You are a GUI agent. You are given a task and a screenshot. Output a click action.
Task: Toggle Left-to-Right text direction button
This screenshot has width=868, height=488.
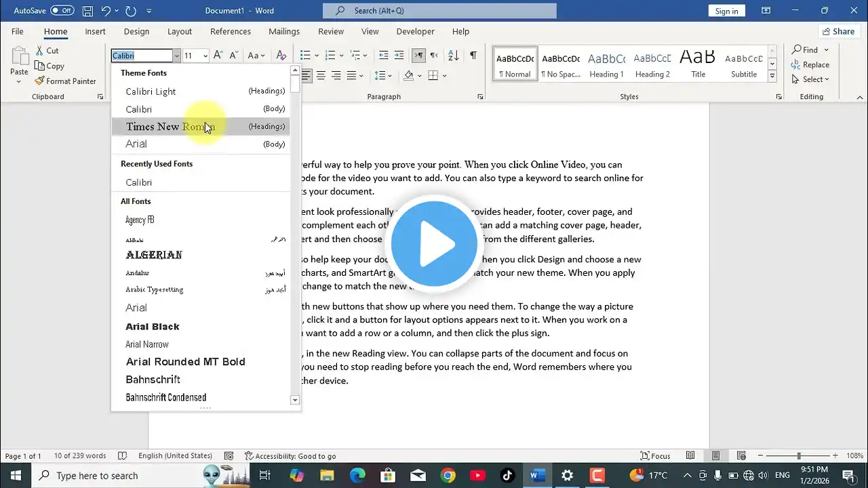[418, 56]
